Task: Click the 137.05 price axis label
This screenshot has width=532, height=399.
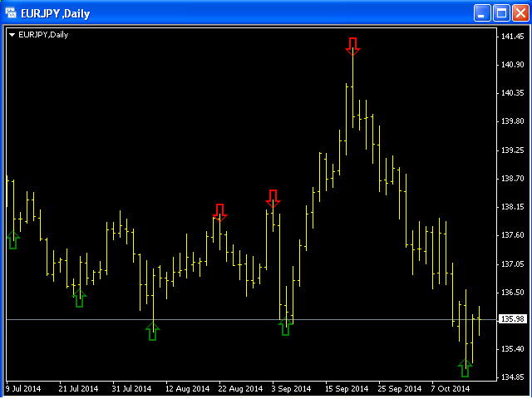Action: 512,264
